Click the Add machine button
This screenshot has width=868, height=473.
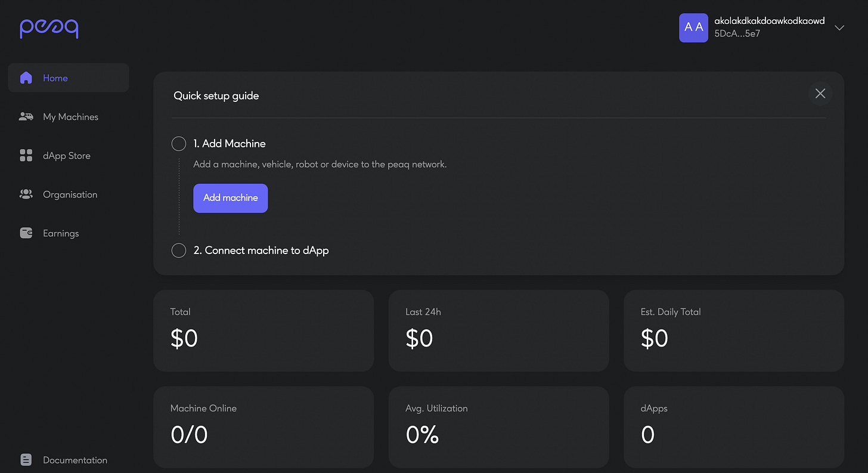click(x=230, y=198)
